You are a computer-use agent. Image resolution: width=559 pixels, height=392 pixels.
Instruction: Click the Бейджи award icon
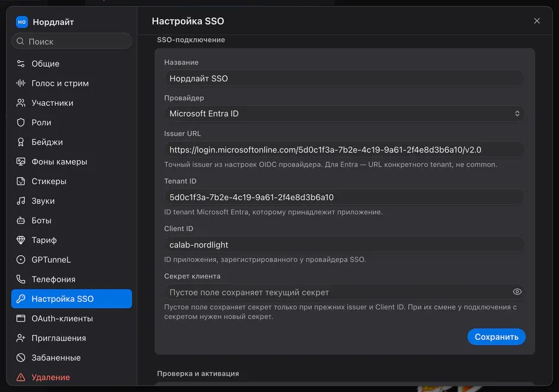(x=21, y=142)
